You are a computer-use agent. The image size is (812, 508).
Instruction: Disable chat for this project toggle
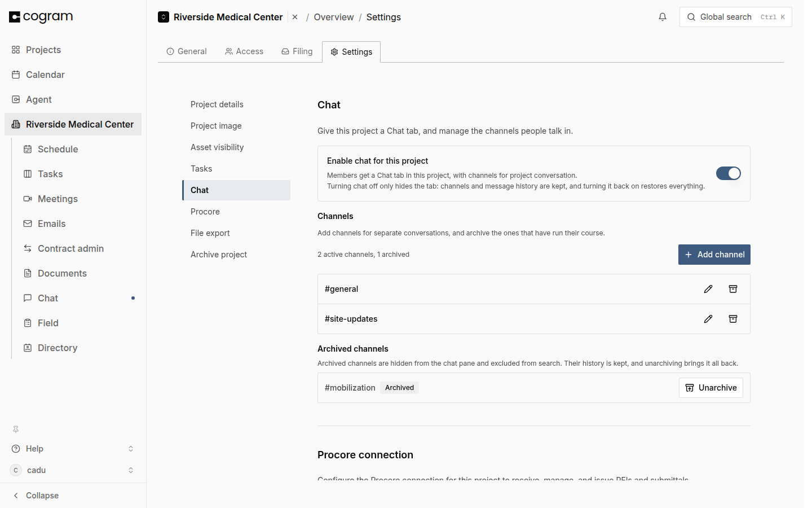(x=728, y=173)
